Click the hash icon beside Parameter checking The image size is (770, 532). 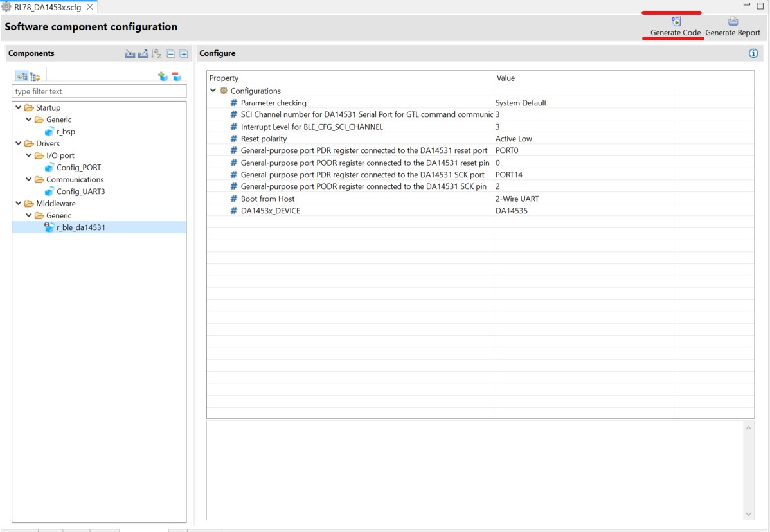click(x=234, y=103)
